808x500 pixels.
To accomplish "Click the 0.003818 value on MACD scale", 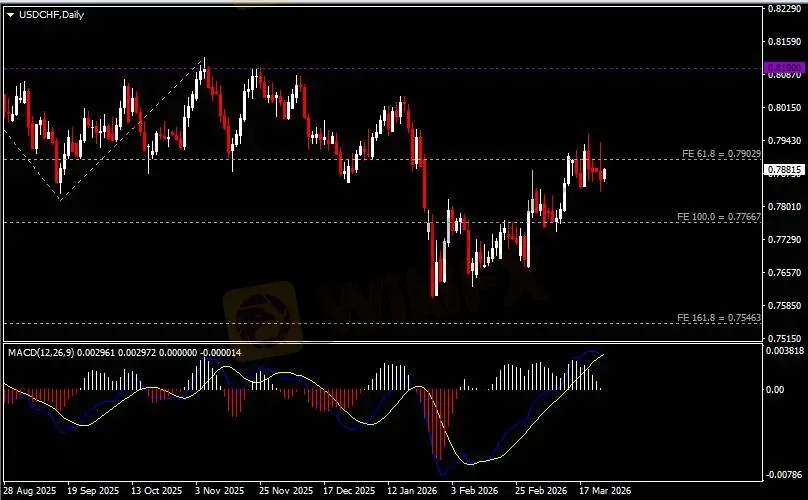I will coord(784,352).
